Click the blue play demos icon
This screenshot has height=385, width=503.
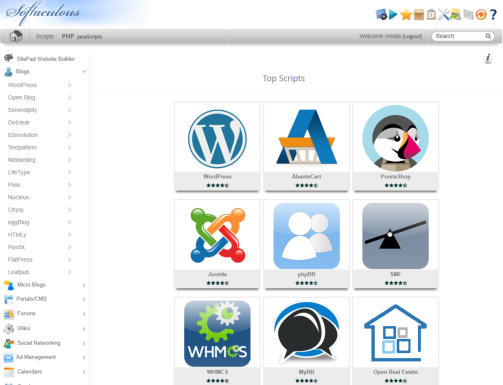click(393, 14)
